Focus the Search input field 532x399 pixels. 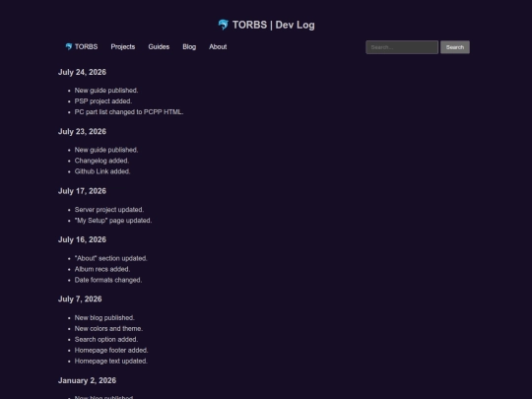tap(402, 47)
